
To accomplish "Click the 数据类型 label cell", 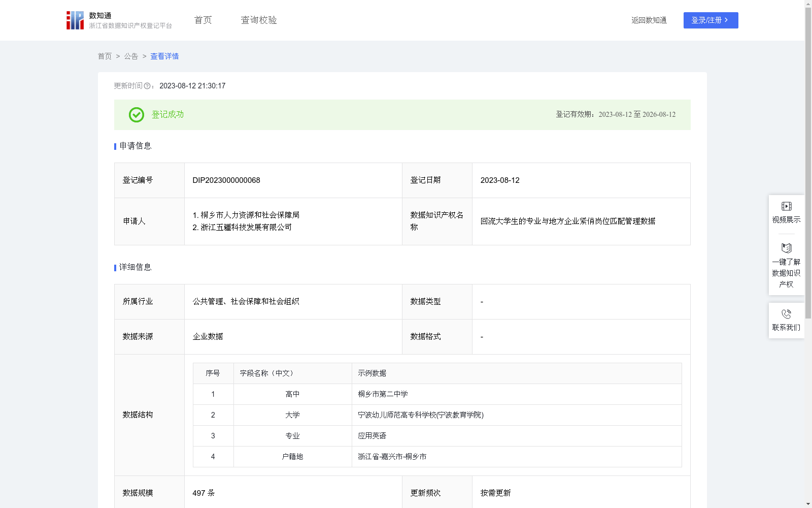I will coord(437,302).
